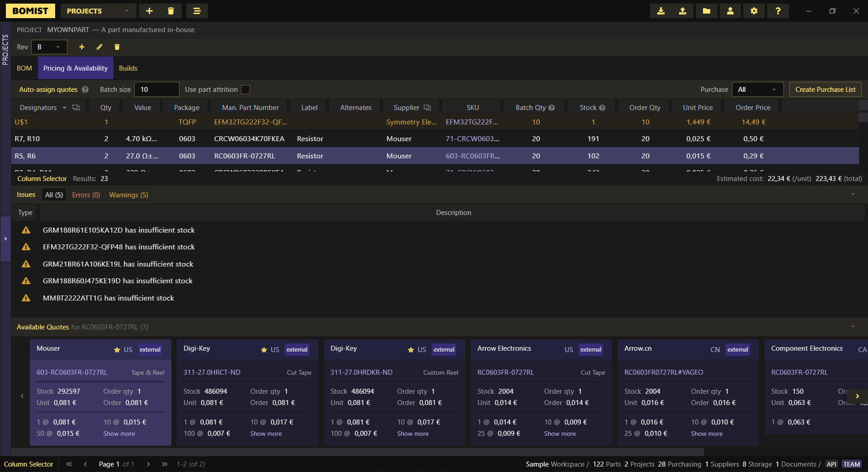Edit revision with the pencil icon

[x=99, y=47]
